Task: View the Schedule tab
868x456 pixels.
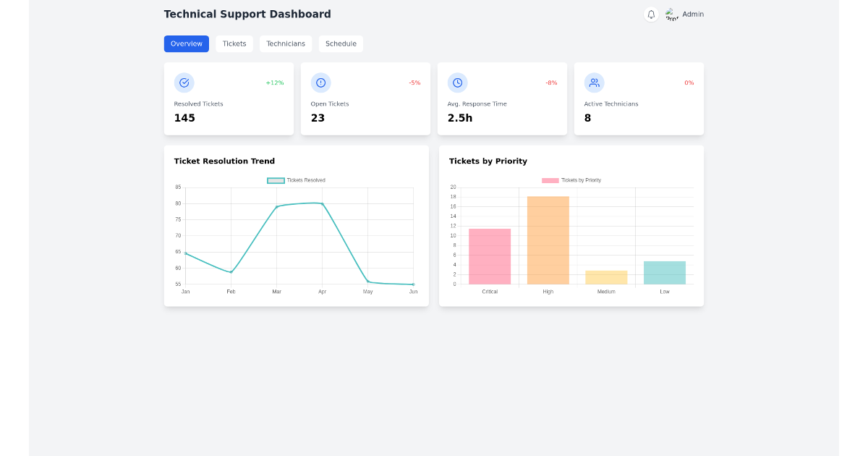Action: pos(341,43)
